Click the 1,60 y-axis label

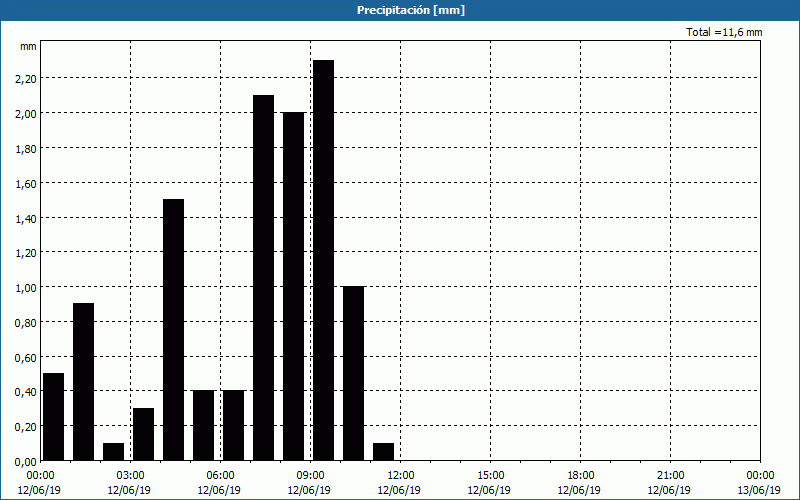(x=26, y=183)
